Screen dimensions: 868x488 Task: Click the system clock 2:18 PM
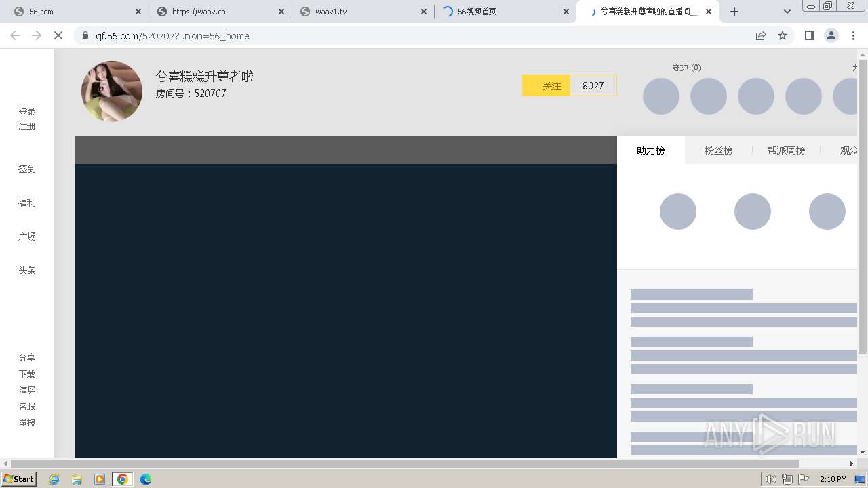[833, 479]
